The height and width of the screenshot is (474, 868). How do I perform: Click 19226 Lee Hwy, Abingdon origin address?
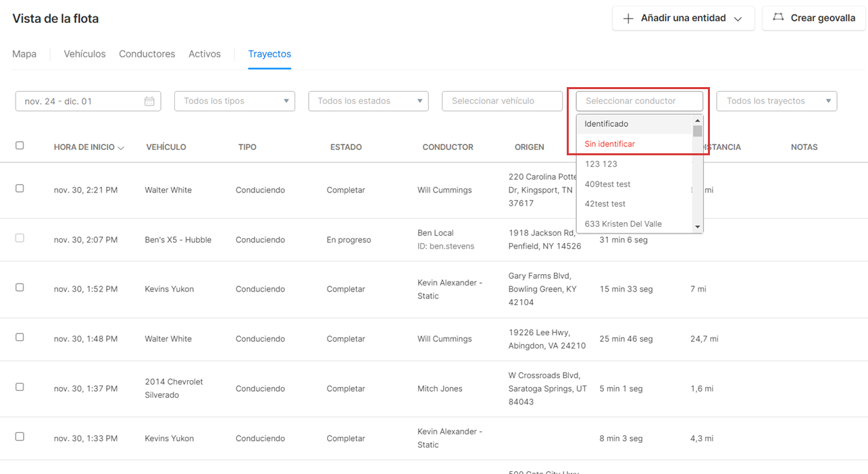pos(547,339)
